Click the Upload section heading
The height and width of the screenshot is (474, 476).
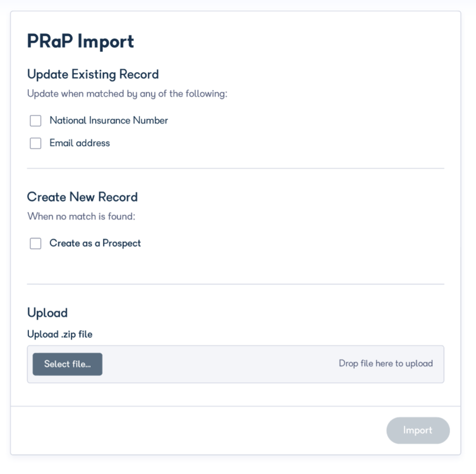point(47,313)
